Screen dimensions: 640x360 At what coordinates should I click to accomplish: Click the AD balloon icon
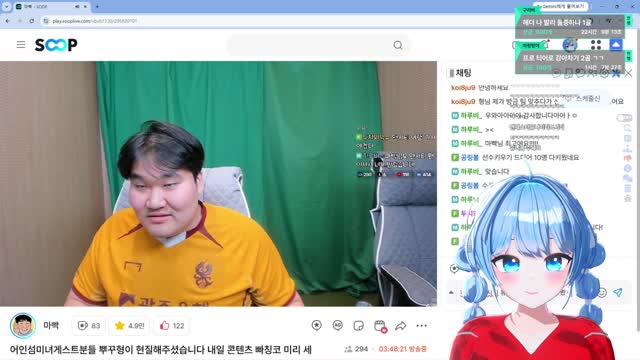point(338,325)
